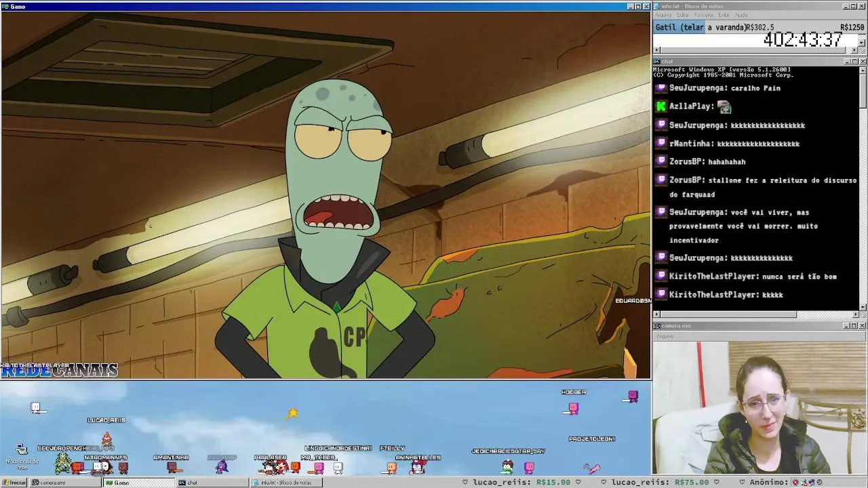Click Twitch icon beside KiritoTheLastPlayer nunca será
This screenshot has height=488, width=868.
click(661, 276)
